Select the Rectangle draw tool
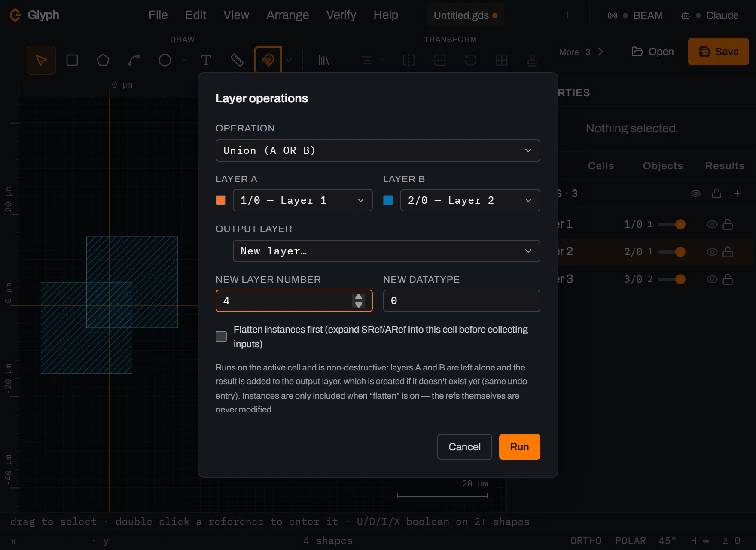The height and width of the screenshot is (550, 756). point(72,60)
